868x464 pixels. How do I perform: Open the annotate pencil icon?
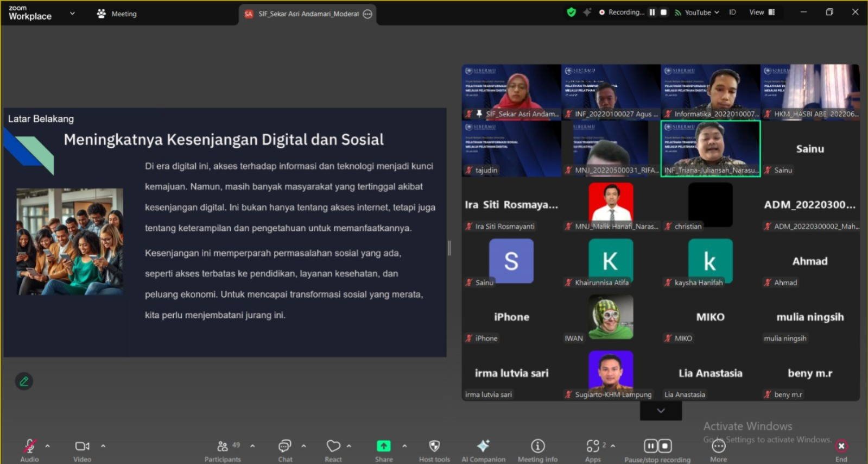[x=24, y=381]
